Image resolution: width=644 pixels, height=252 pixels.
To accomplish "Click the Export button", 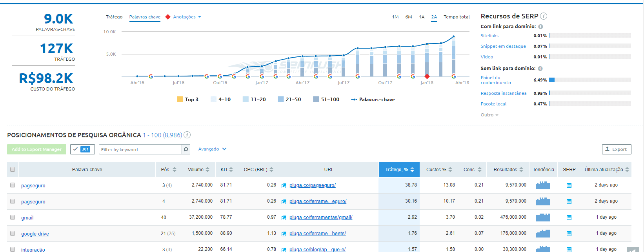I will [617, 149].
